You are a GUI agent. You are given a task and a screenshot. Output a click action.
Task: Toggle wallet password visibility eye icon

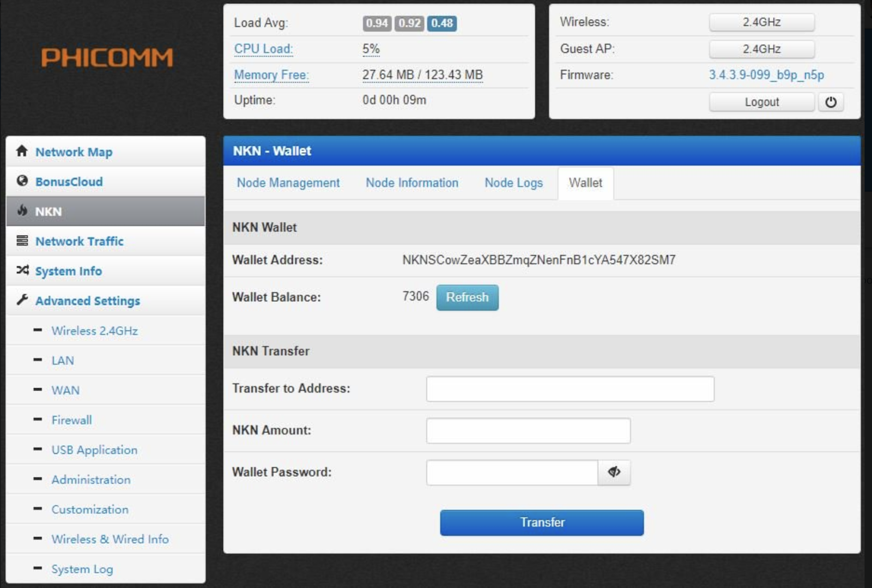(x=614, y=472)
